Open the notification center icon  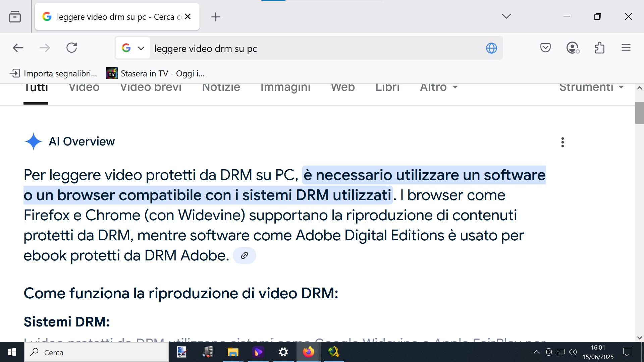627,352
